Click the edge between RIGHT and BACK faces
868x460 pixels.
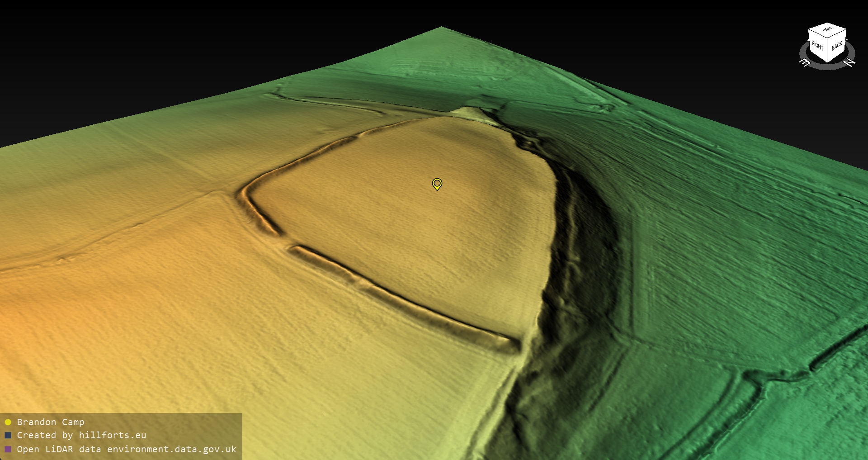click(828, 51)
